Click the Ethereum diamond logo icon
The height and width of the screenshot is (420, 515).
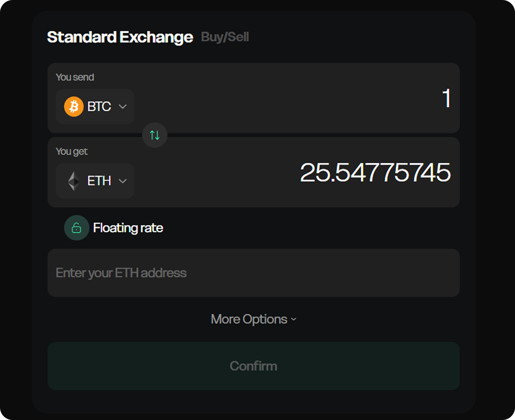(x=74, y=181)
